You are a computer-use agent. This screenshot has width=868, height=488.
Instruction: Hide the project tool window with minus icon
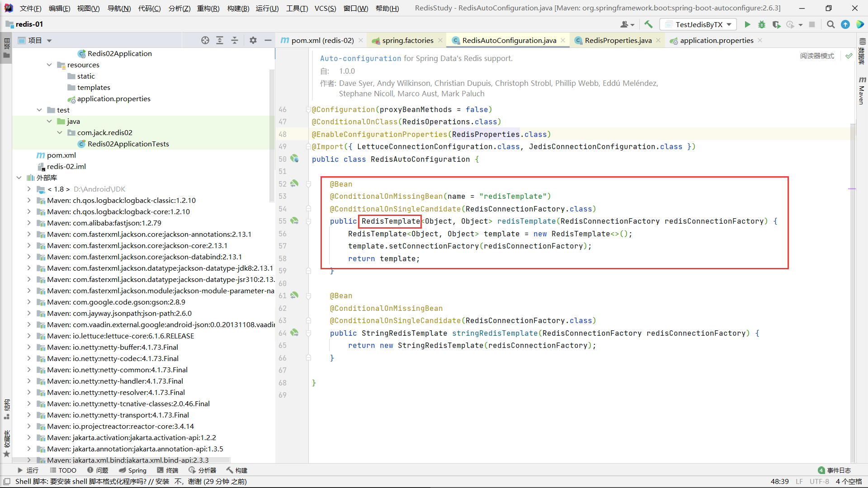click(x=268, y=40)
